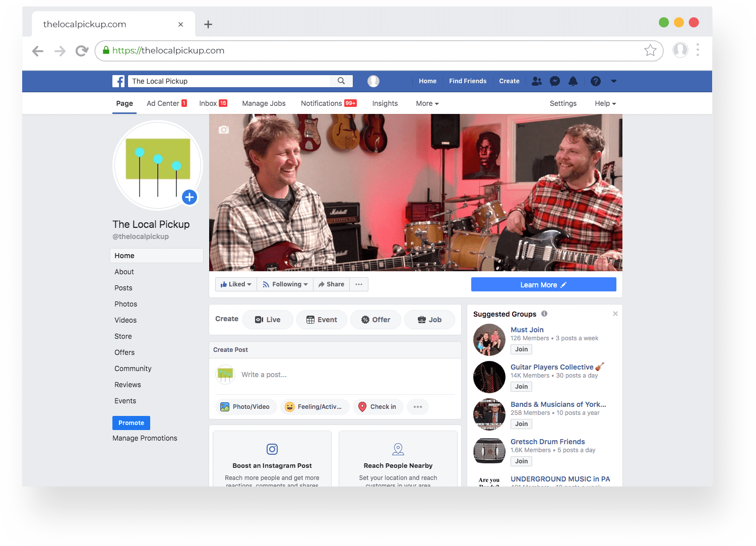This screenshot has height=546, width=756.
Task: Click the Suggested Groups info icon
Action: pyautogui.click(x=544, y=314)
